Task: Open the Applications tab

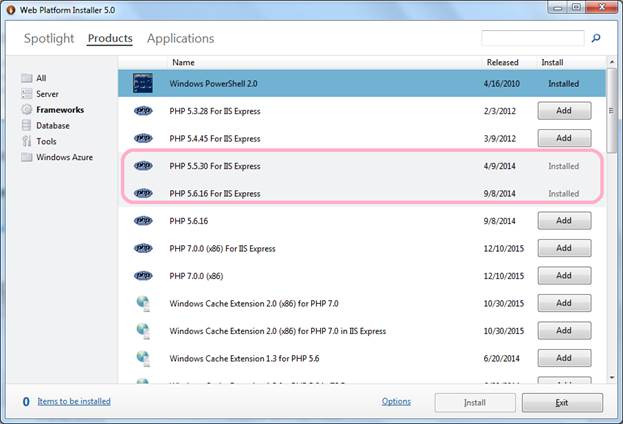Action: tap(180, 39)
